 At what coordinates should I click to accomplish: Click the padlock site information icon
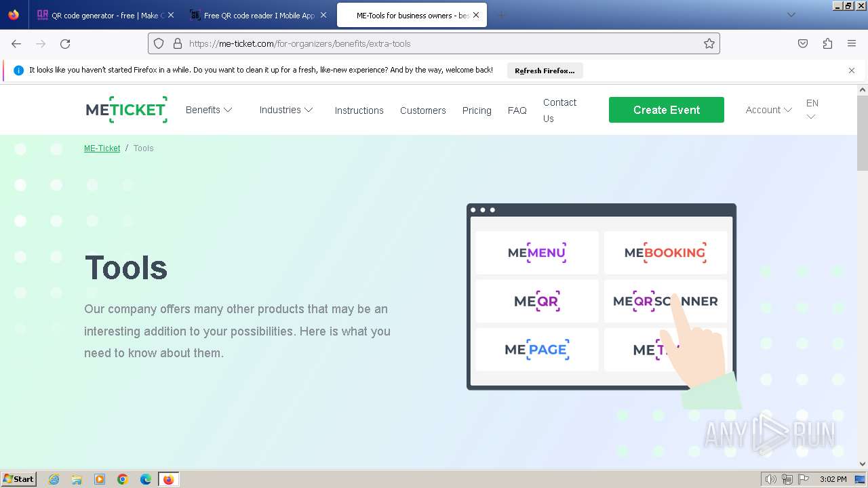point(178,43)
